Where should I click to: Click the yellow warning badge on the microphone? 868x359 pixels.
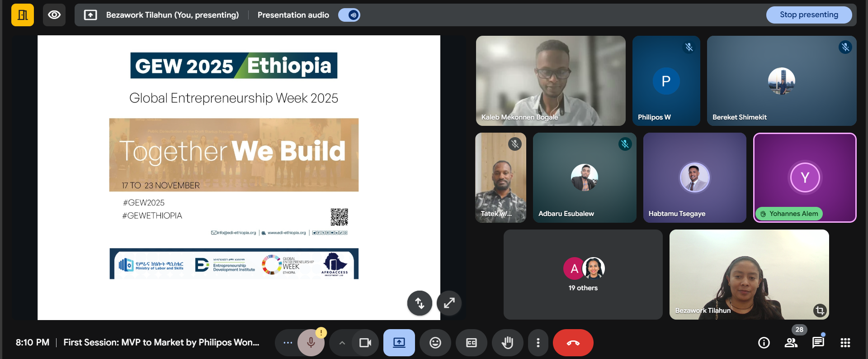coord(321,333)
